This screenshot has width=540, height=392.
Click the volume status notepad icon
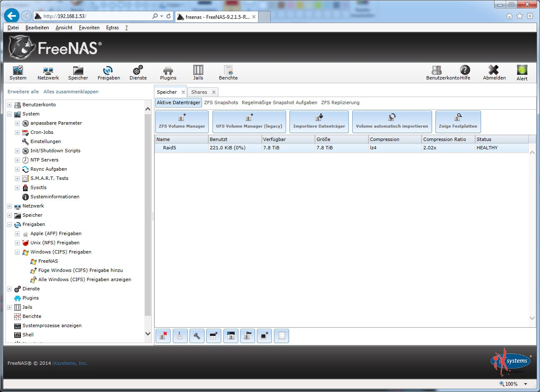282,336
